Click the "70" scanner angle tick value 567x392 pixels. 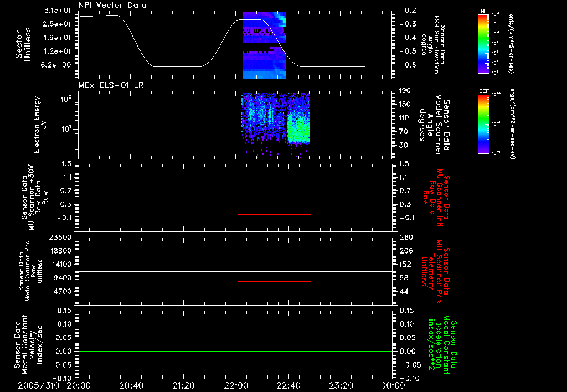[404, 132]
